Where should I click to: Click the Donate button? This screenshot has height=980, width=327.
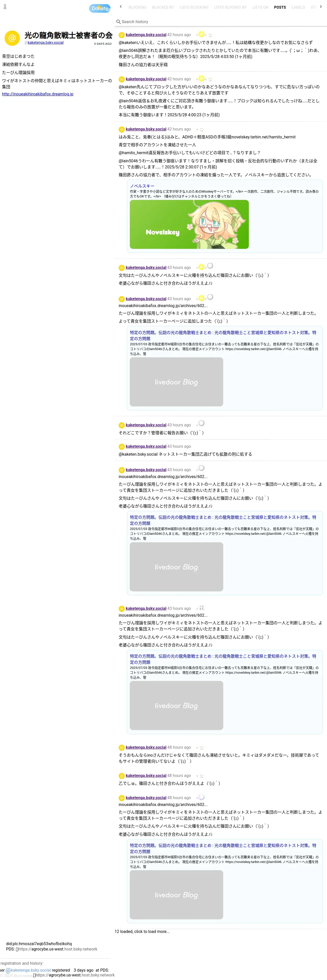point(100,8)
